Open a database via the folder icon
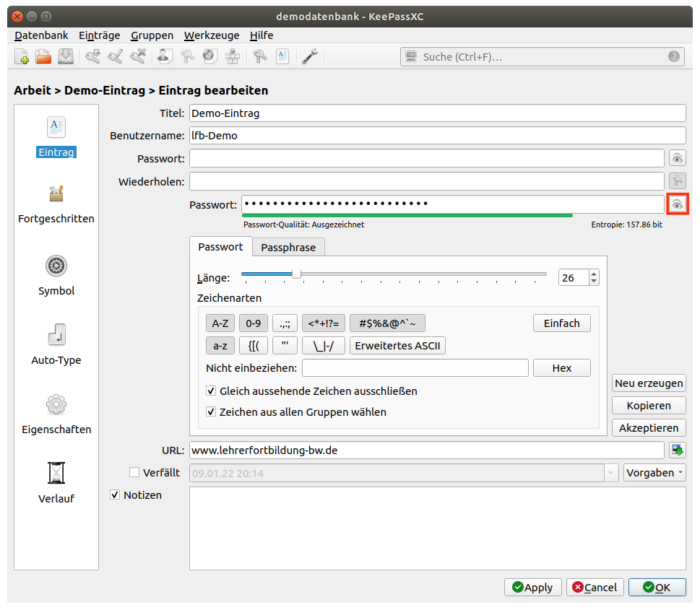 pyautogui.click(x=44, y=56)
